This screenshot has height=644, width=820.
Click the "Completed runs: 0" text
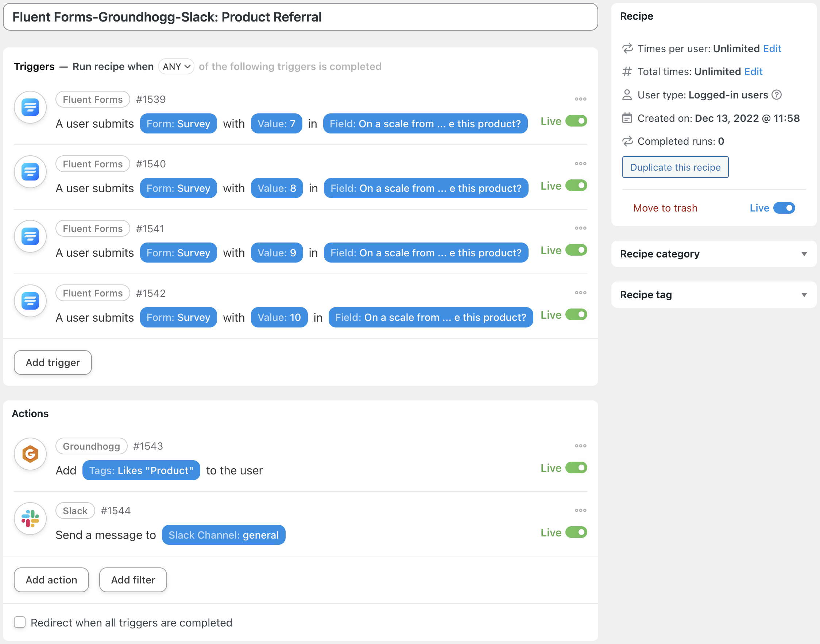tap(680, 141)
